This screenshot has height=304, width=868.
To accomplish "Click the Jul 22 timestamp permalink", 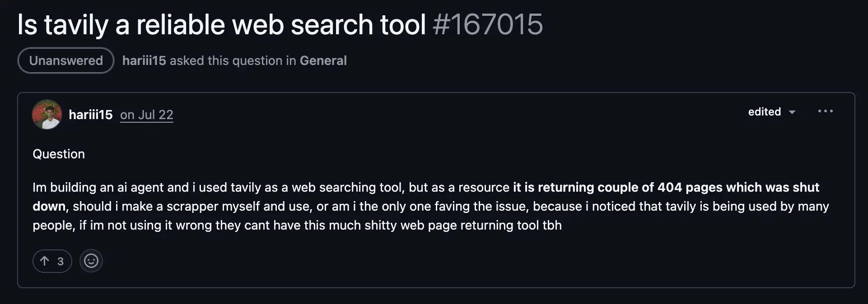I will 146,115.
